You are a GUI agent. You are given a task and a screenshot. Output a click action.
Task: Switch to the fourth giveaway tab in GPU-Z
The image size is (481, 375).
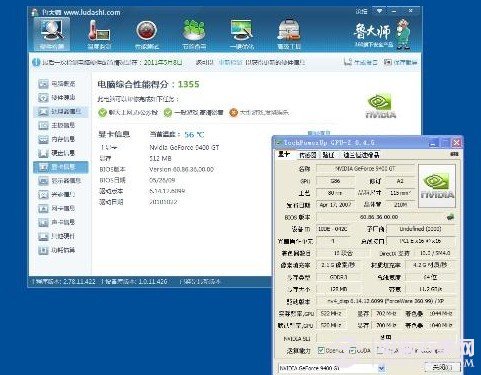pyautogui.click(x=361, y=155)
